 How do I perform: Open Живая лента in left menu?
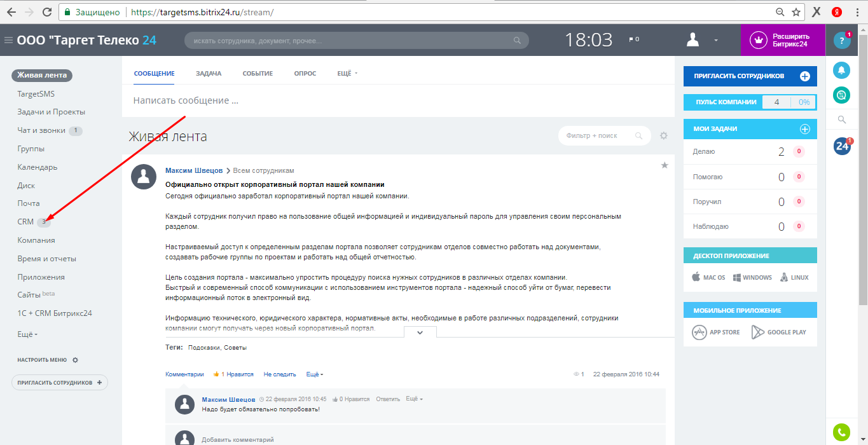pos(42,75)
